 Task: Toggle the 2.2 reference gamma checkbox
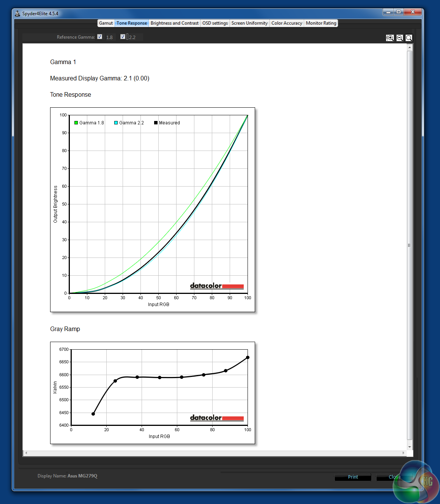click(123, 37)
